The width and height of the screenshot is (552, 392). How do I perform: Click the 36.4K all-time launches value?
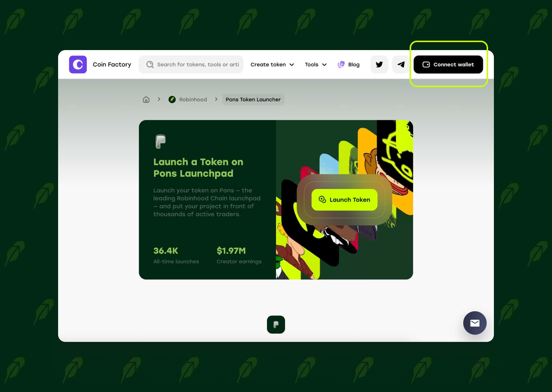point(166,251)
